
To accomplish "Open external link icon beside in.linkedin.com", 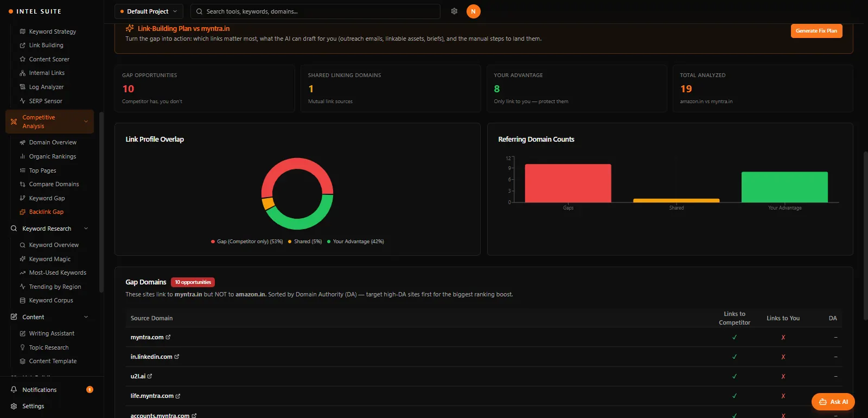I will pyautogui.click(x=177, y=357).
